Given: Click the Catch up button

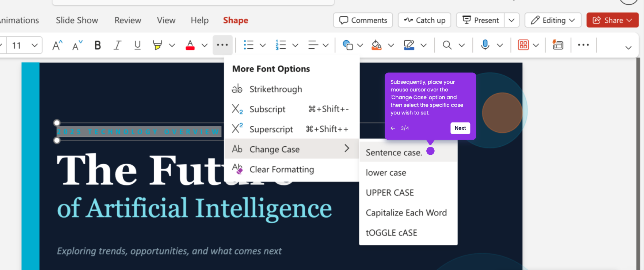Looking at the screenshot, I should (424, 20).
